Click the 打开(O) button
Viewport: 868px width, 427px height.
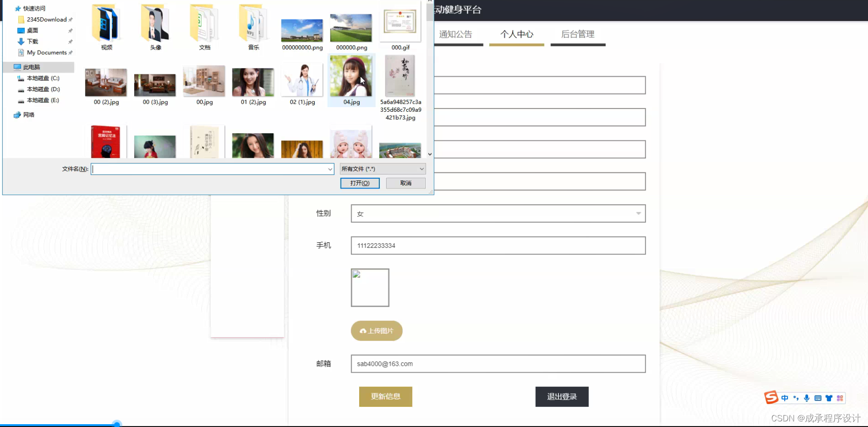(360, 183)
